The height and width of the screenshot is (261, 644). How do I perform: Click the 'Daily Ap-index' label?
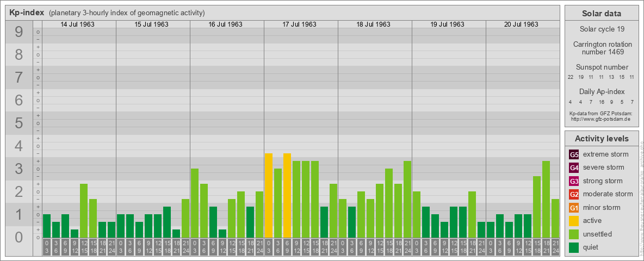(x=601, y=92)
